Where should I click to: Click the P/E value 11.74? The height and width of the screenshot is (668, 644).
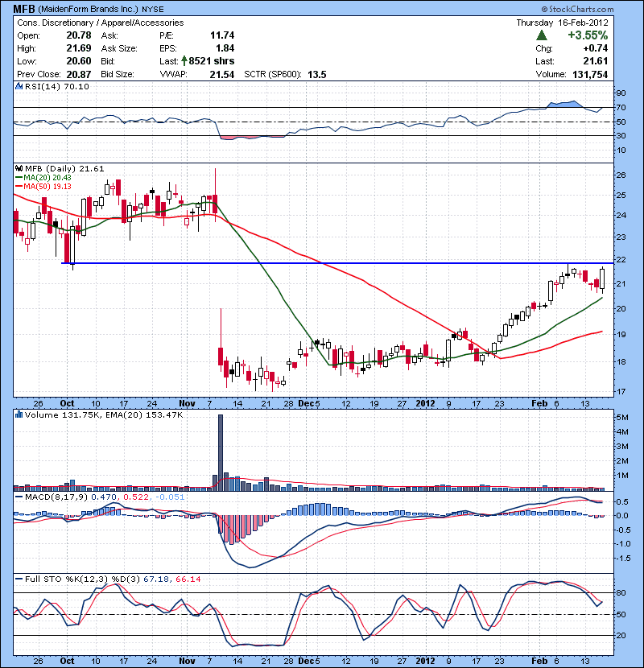tap(222, 35)
